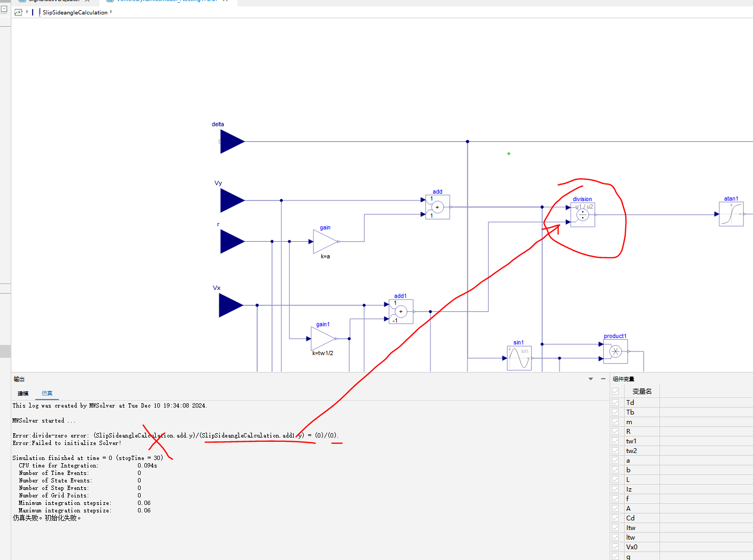Screen dimensions: 753x560
Task: Click the component icon before SlipSideangleCalculation
Action: [x=40, y=12]
